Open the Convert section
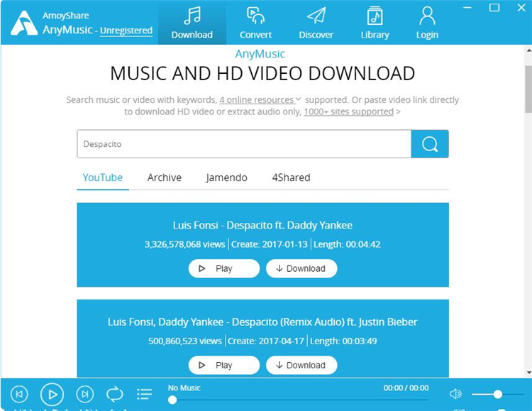This screenshot has width=532, height=411. [x=255, y=23]
